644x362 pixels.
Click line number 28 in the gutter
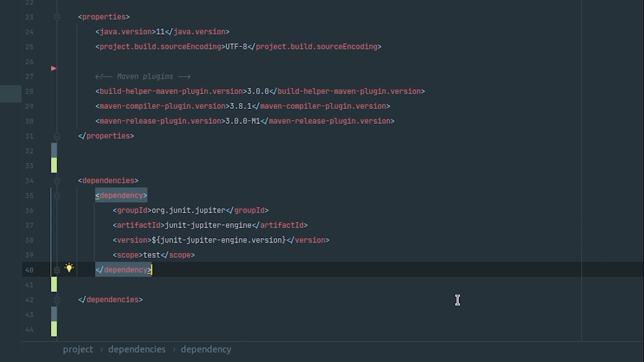pyautogui.click(x=29, y=91)
